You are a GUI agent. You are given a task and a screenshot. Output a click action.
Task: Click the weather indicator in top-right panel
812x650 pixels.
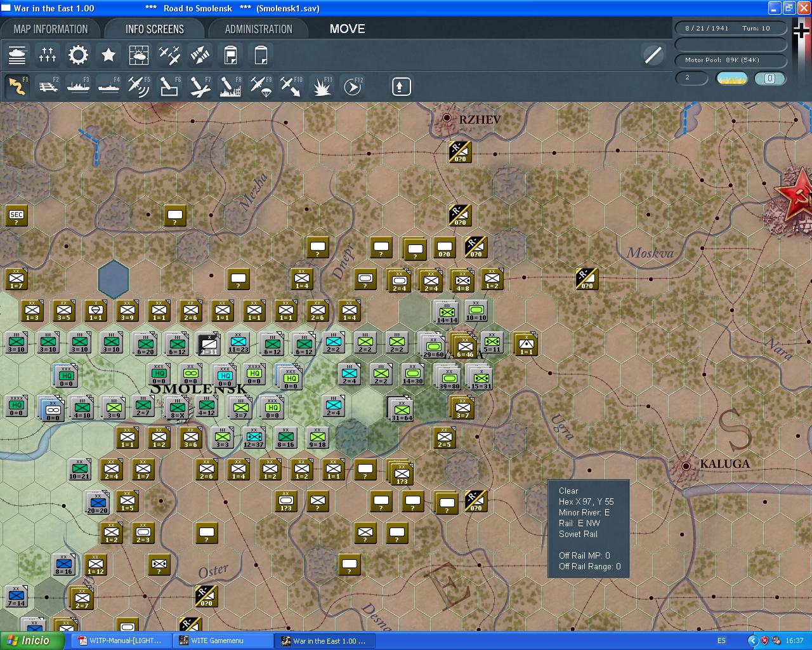pyautogui.click(x=732, y=78)
